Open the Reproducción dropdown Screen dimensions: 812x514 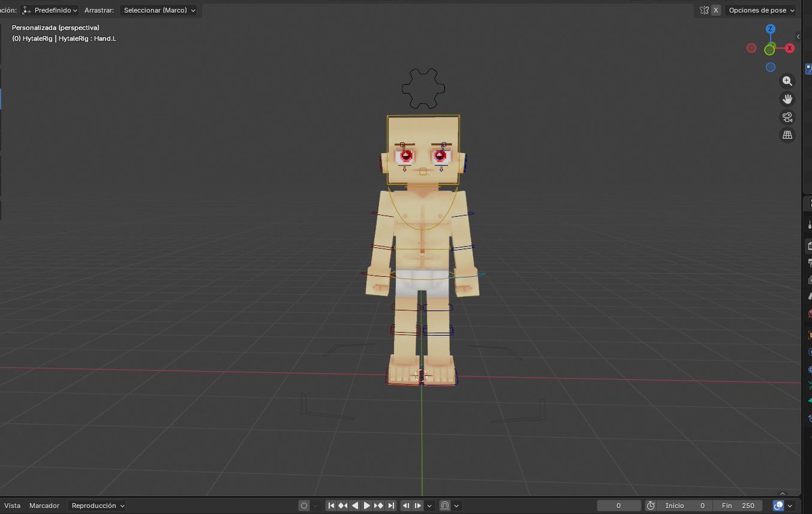point(97,505)
